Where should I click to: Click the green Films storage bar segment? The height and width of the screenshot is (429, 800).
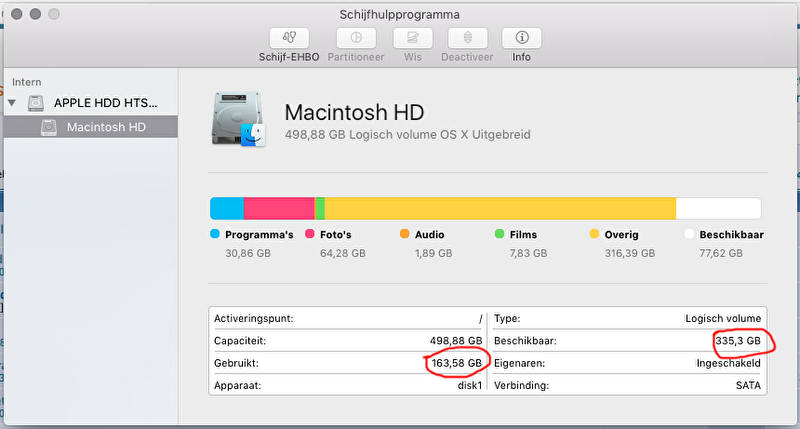[x=320, y=208]
